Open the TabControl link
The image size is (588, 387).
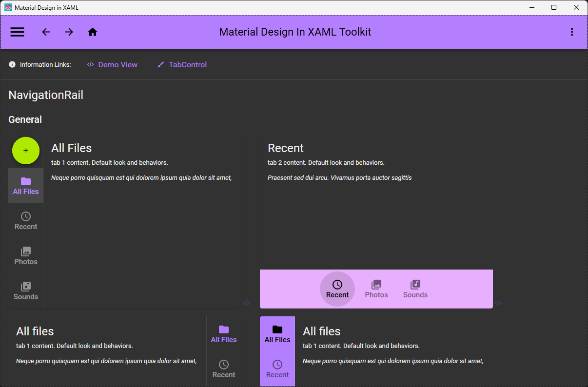pyautogui.click(x=182, y=64)
